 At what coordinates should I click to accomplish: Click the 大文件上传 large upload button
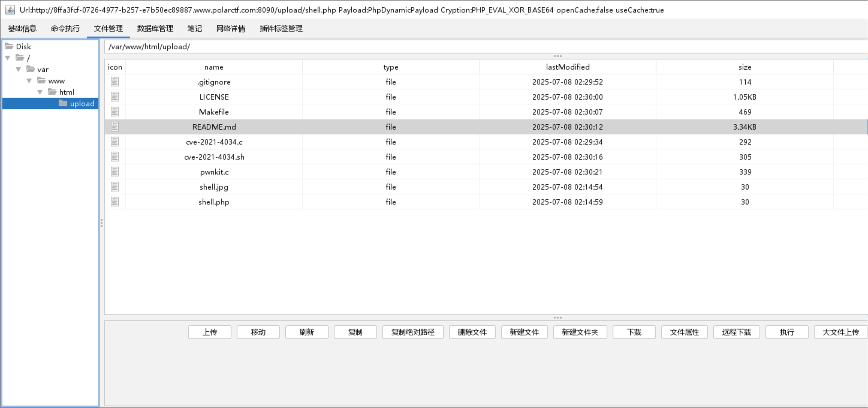pyautogui.click(x=841, y=332)
